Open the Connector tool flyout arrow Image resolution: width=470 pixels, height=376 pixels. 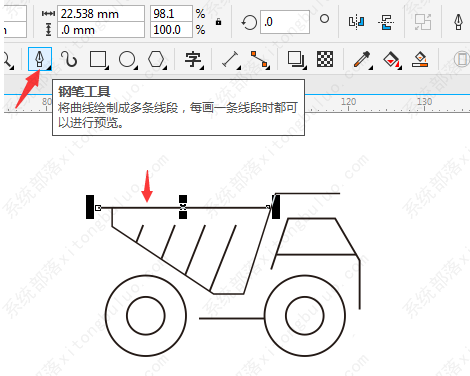click(268, 68)
